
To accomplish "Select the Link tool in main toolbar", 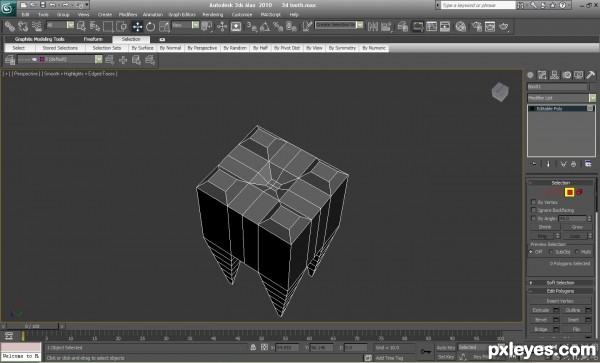I will point(10,26).
